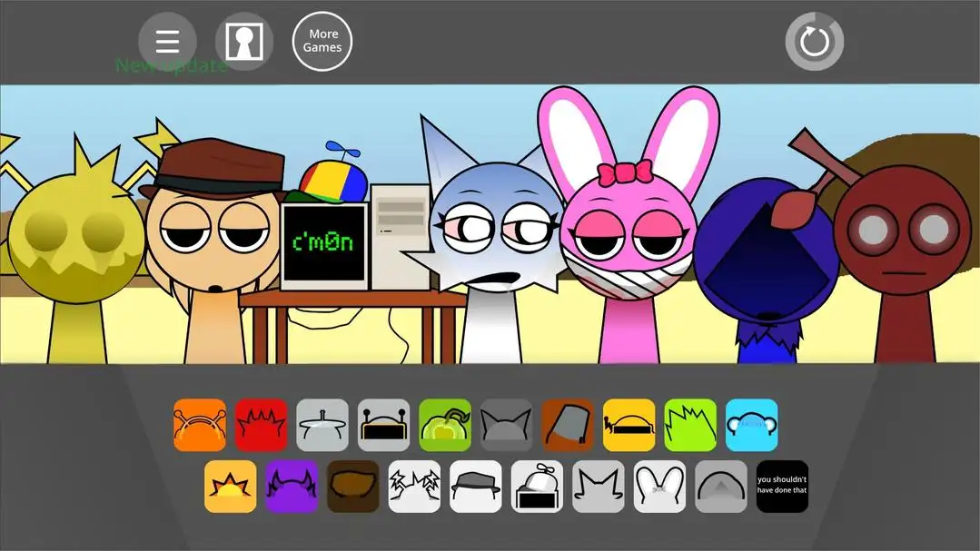Choose the green pumpkin-shaped character icon
The image size is (980, 551).
[x=445, y=425]
